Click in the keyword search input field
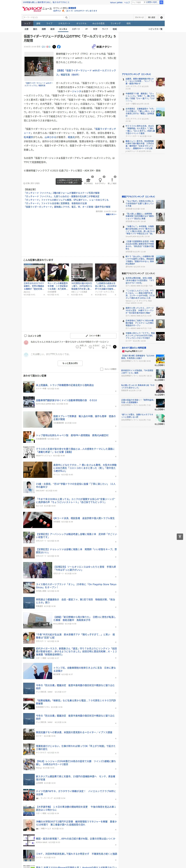The height and width of the screenshot is (868, 186). (x=44, y=18)
